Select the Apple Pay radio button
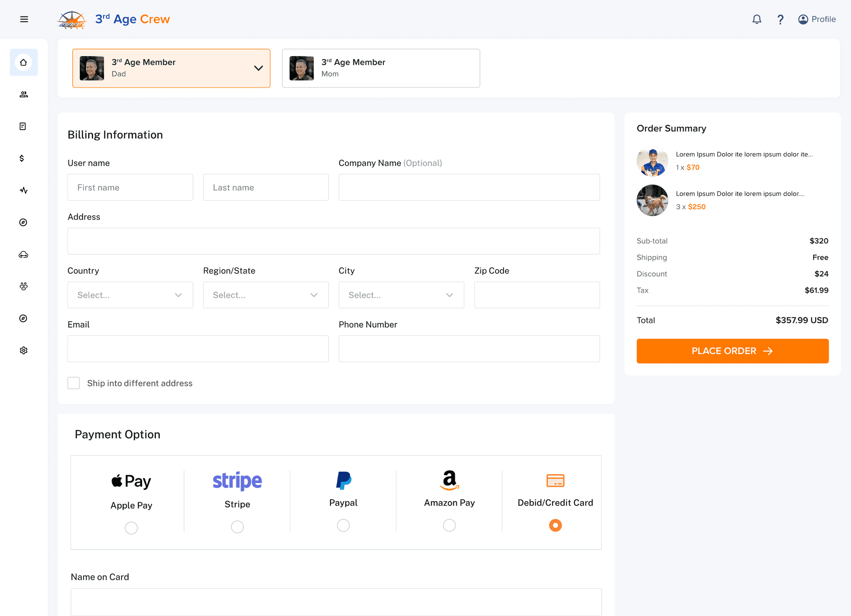This screenshot has width=851, height=616. pos(131,528)
